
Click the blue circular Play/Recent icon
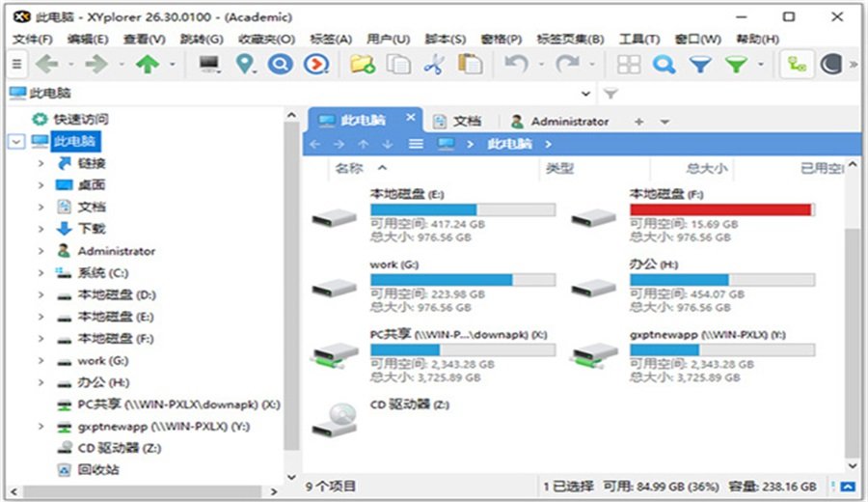316,65
